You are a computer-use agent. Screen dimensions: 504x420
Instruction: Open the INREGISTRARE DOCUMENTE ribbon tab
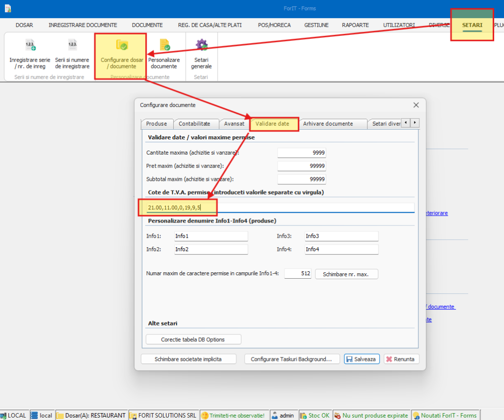[83, 25]
